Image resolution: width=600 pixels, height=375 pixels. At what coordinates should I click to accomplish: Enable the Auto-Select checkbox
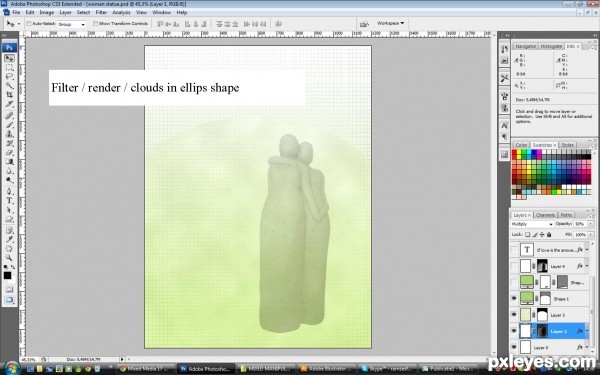click(29, 24)
